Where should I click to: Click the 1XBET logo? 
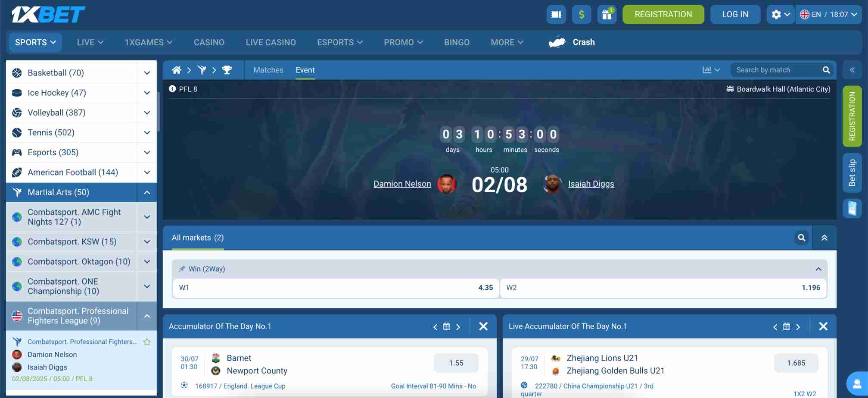(x=48, y=15)
